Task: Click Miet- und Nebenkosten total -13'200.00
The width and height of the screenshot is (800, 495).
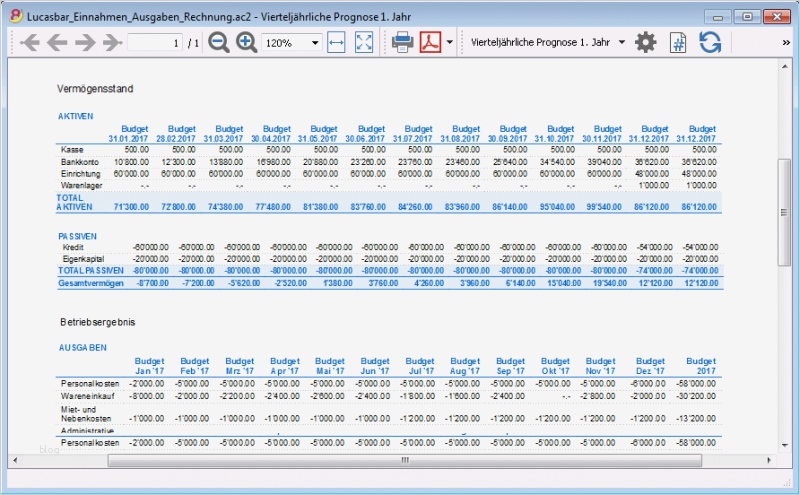Action: (696, 418)
